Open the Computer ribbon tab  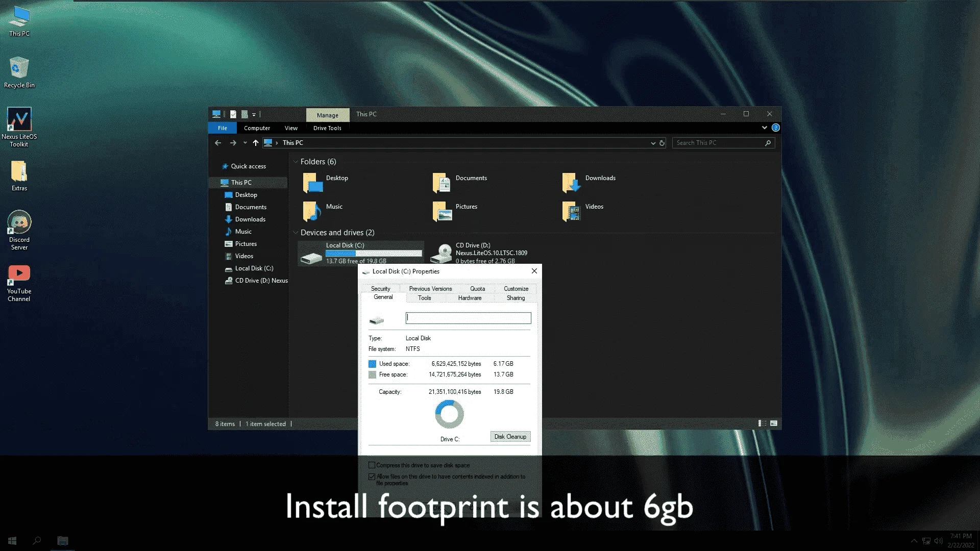coord(257,128)
